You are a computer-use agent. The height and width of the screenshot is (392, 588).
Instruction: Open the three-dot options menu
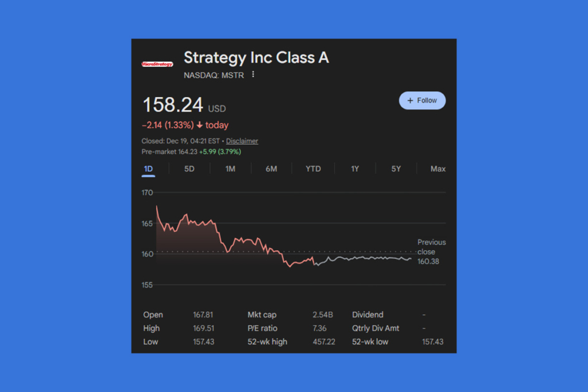click(x=253, y=75)
